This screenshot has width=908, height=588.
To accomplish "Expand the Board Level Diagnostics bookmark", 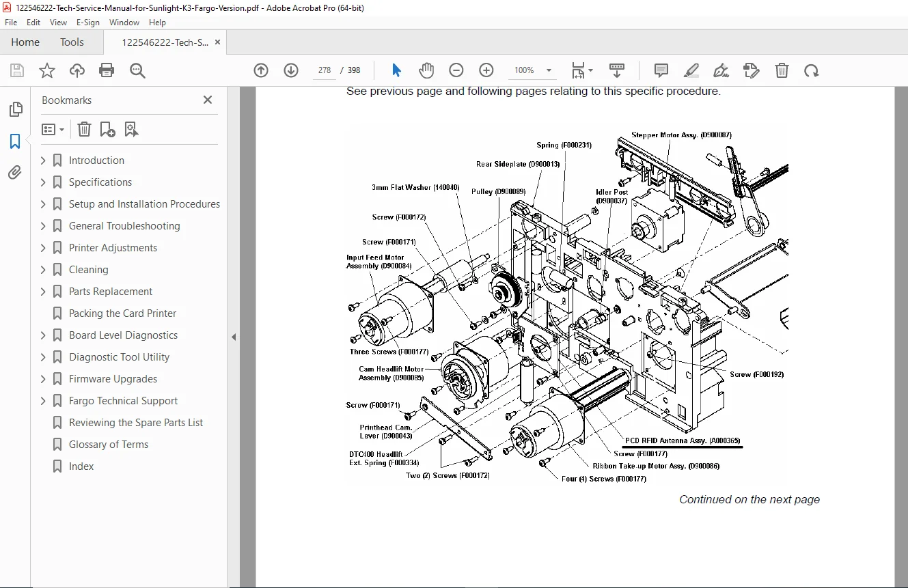I will click(43, 335).
